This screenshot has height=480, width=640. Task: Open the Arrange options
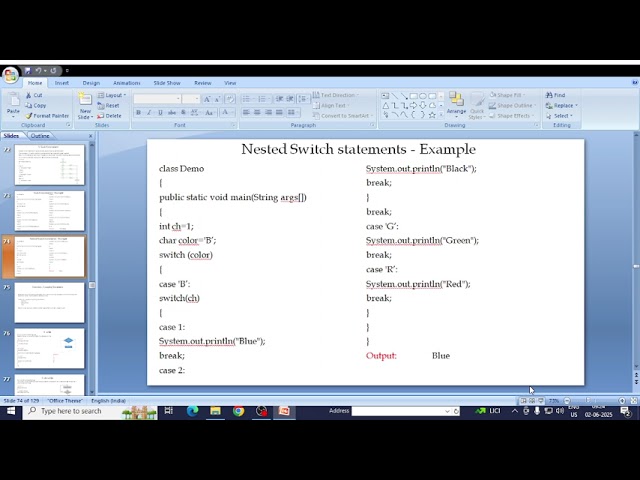pyautogui.click(x=456, y=104)
